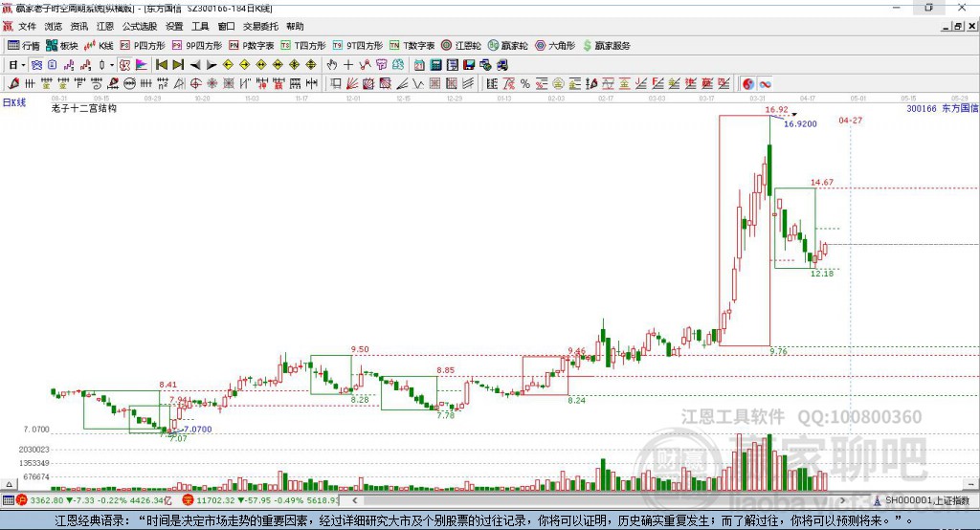Select the Gann fan lines tool
The image size is (980, 530).
point(352,84)
